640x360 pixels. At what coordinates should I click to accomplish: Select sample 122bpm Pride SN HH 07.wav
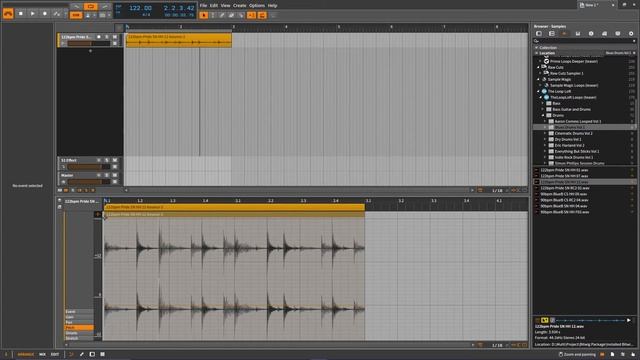click(x=564, y=176)
